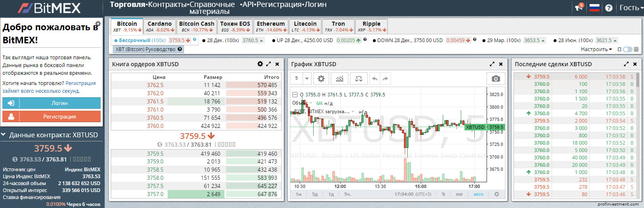Viewport: 644px width, 208px height.
Task: Select the Bitcoin Cash BCH tab
Action: pos(197,26)
